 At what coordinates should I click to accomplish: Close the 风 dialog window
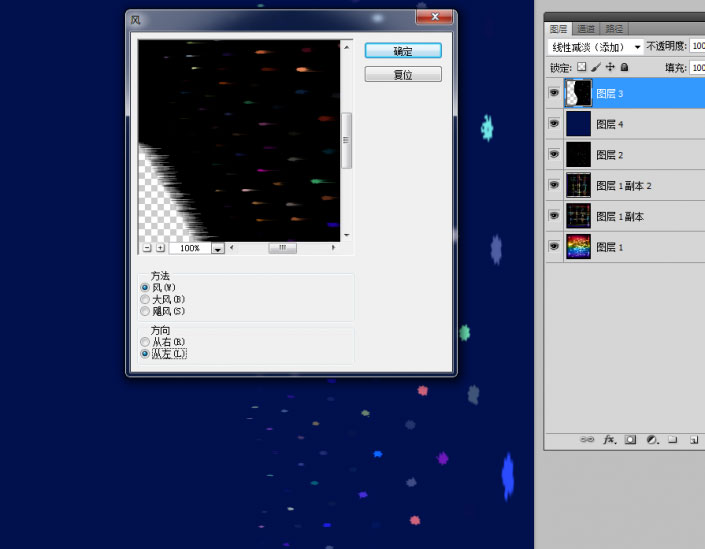point(434,17)
